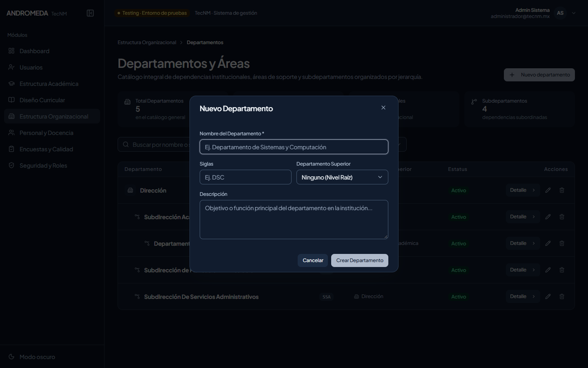
Task: Click the Seguridad y Roles shield icon
Action: [11, 166]
